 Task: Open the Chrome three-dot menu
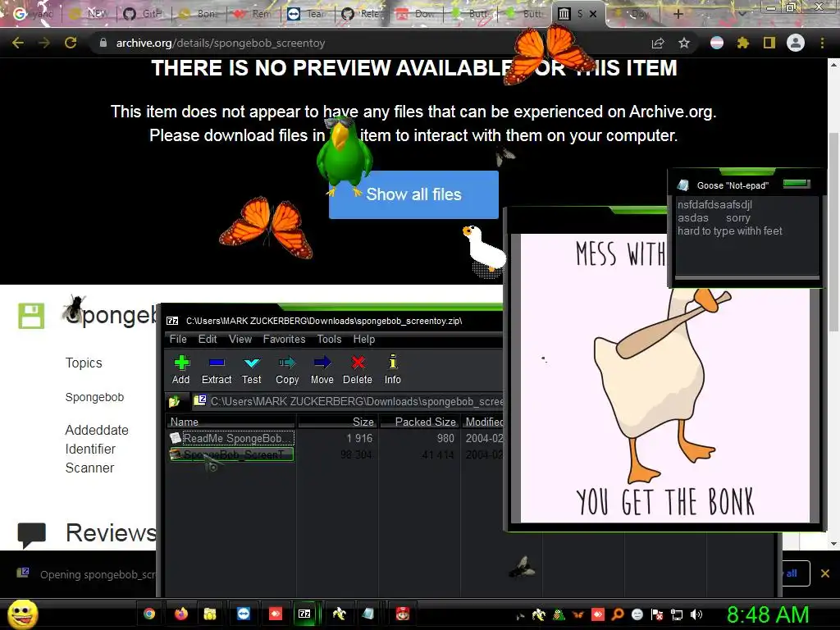822,43
